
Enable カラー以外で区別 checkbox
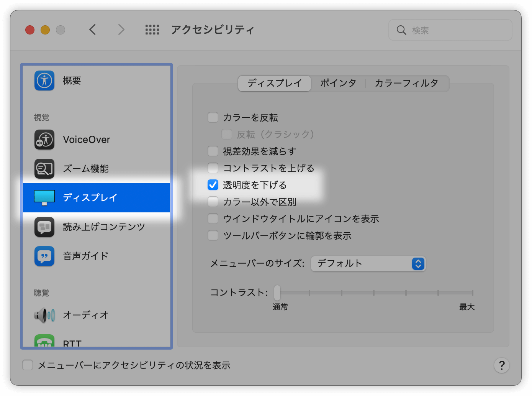point(213,202)
